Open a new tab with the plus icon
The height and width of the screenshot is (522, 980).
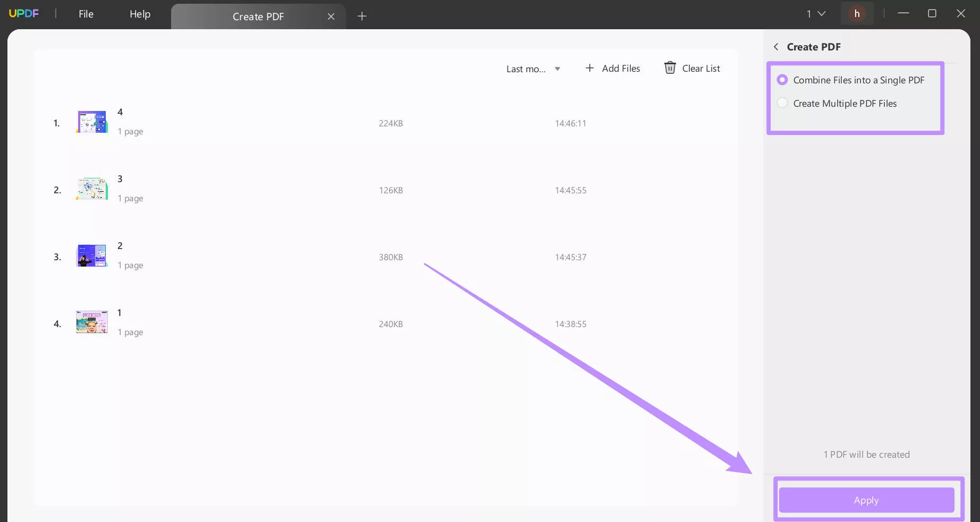[362, 16]
